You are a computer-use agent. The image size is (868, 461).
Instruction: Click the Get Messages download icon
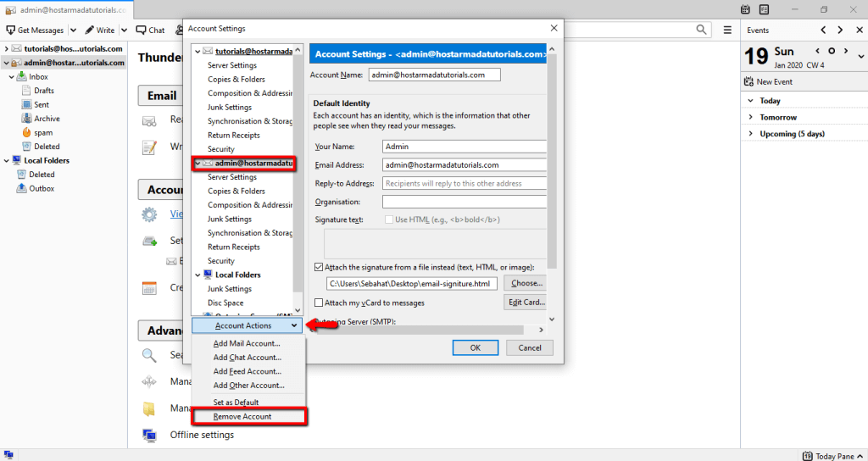point(10,30)
